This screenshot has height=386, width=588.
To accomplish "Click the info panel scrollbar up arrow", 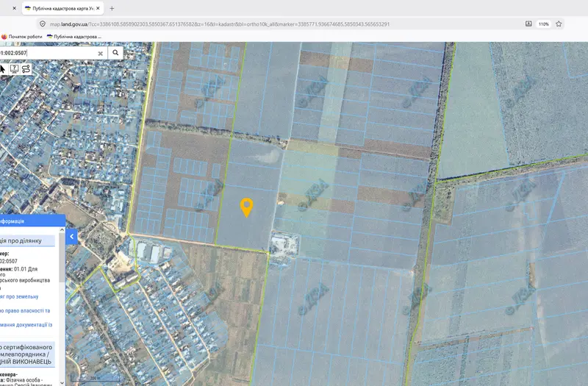I will click(62, 230).
